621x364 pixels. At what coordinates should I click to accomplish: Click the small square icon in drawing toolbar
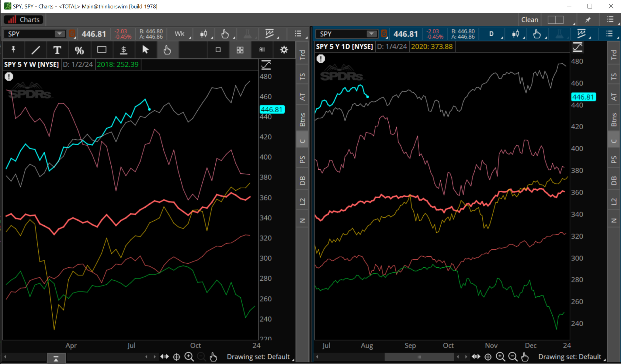point(218,50)
